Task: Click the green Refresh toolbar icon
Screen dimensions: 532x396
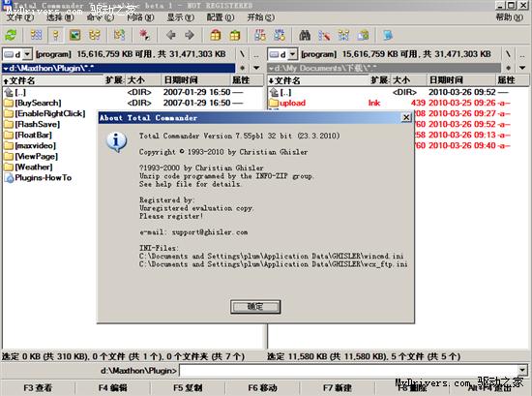Action: pyautogui.click(x=11, y=35)
